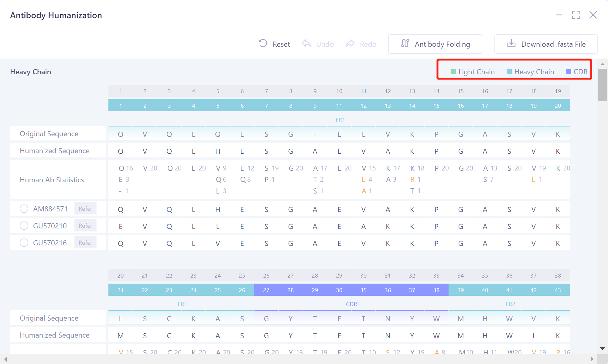Click the Redo arrow icon
The height and width of the screenshot is (364, 608).
pos(350,44)
